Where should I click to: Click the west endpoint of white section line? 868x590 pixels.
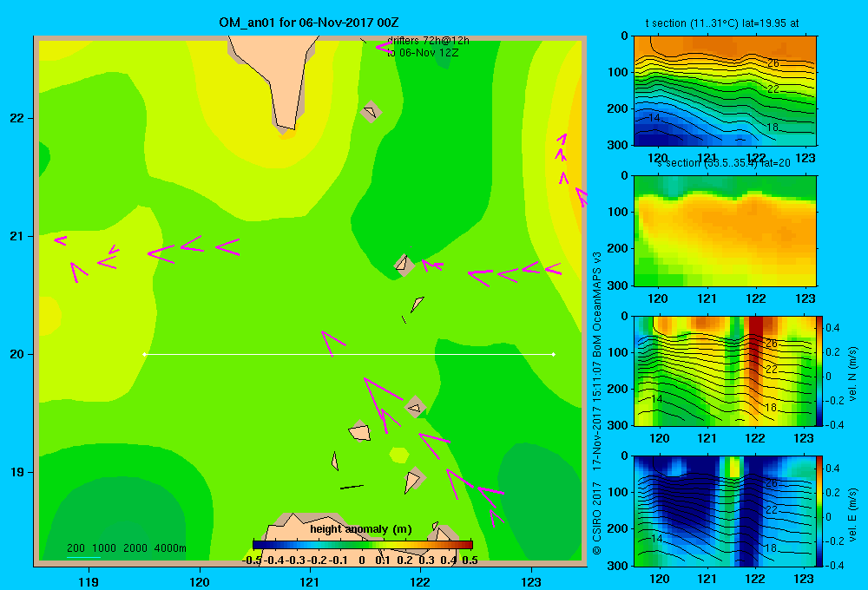click(144, 354)
